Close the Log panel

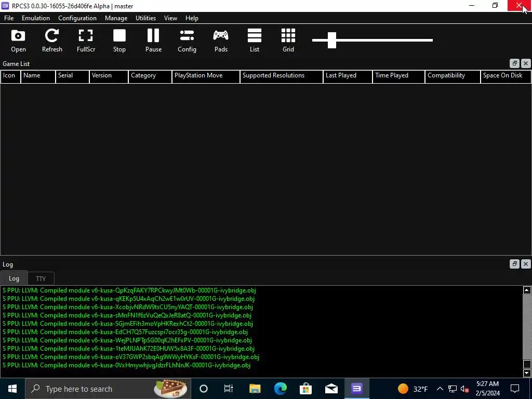point(526,263)
